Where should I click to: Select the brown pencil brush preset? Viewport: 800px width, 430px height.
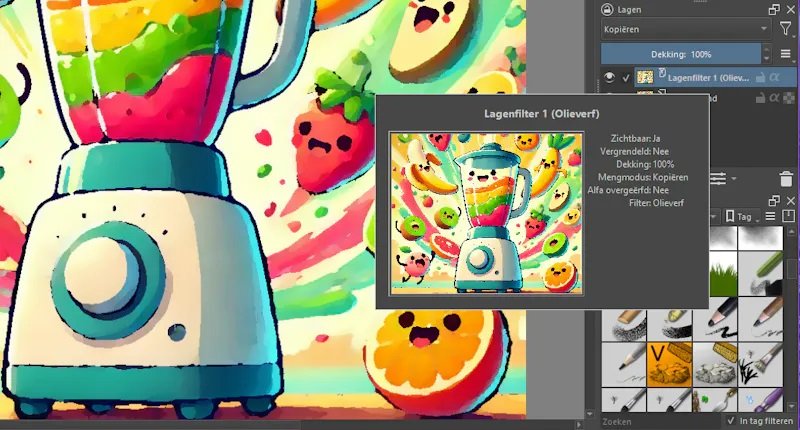click(760, 320)
